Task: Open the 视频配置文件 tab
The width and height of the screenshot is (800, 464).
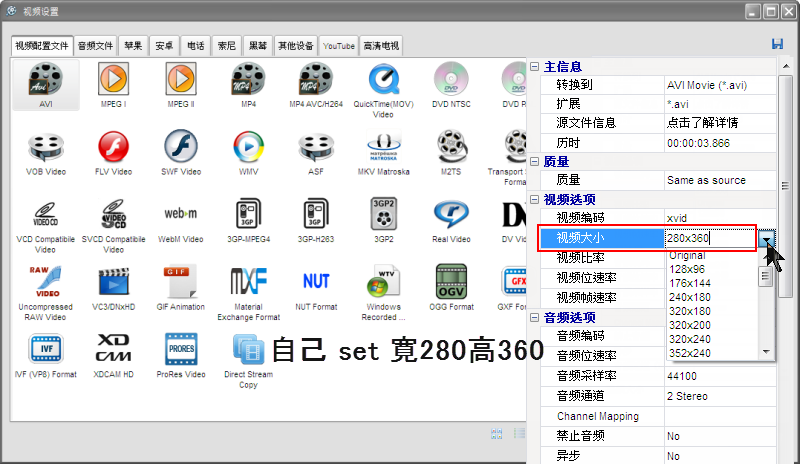Action: tap(42, 46)
